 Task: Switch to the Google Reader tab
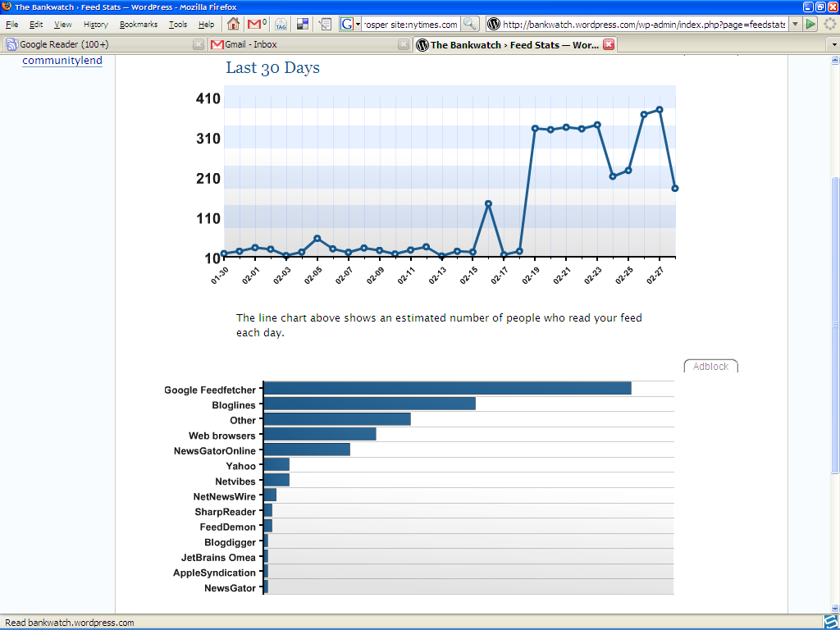tap(98, 44)
